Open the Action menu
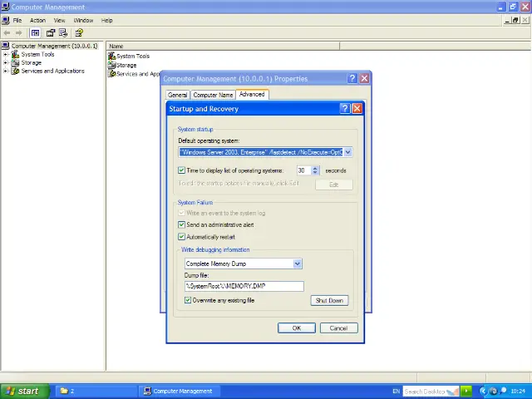Image resolution: width=532 pixels, height=399 pixels. pyautogui.click(x=37, y=20)
